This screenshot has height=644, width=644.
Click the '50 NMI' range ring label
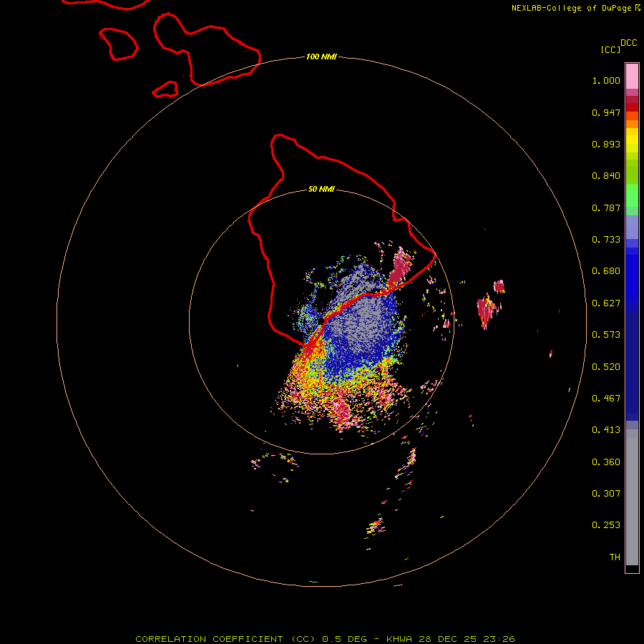click(321, 190)
